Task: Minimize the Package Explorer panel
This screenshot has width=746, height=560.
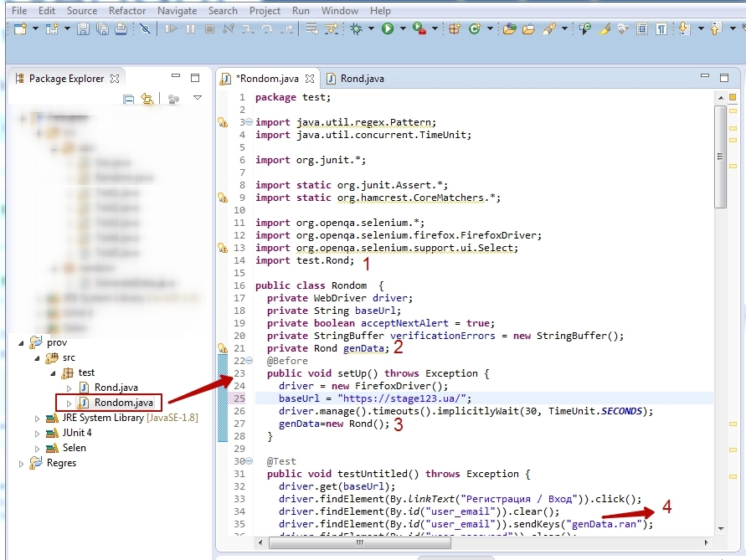Action: (x=176, y=76)
